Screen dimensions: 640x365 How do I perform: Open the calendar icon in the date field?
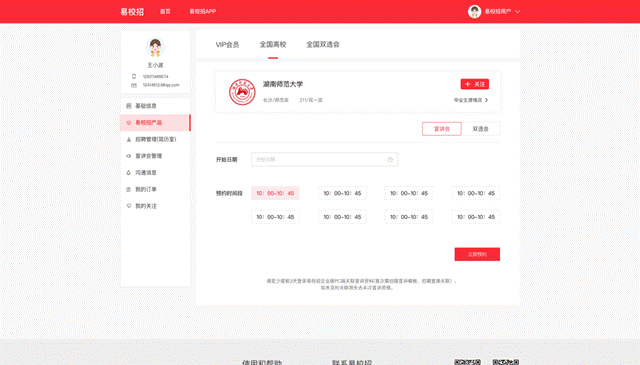390,160
